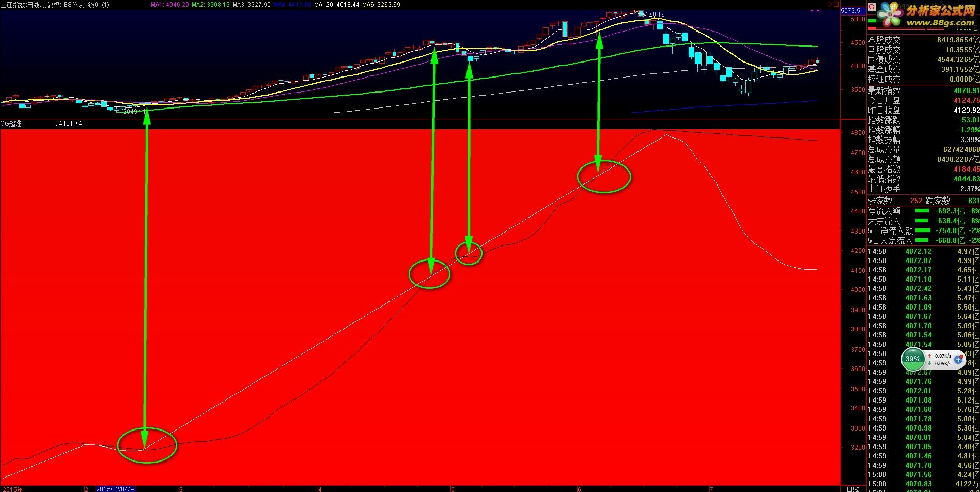Click the MA6: 3263.69 value
Image resolution: width=980 pixels, height=492 pixels.
381,4
